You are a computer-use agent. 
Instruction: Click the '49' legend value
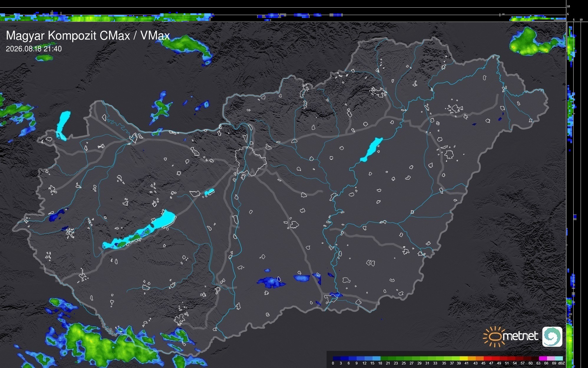(x=499, y=363)
